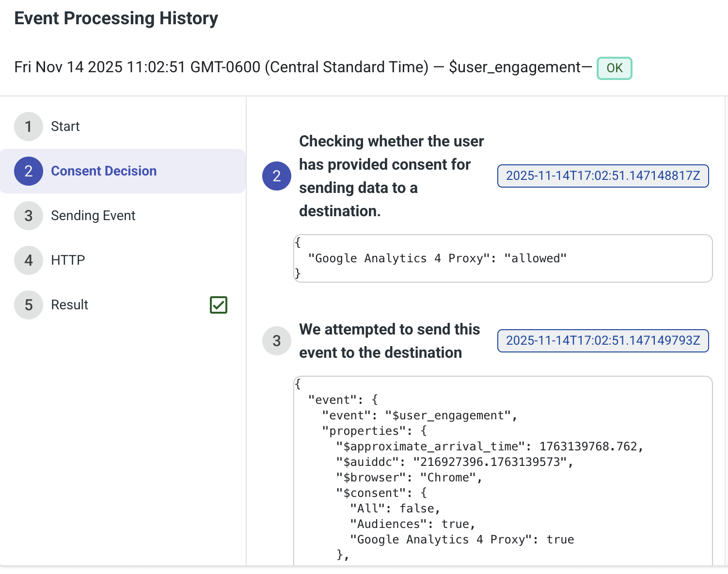The image size is (728, 574).
Task: Open the Consent Decision step
Action: pyautogui.click(x=104, y=171)
